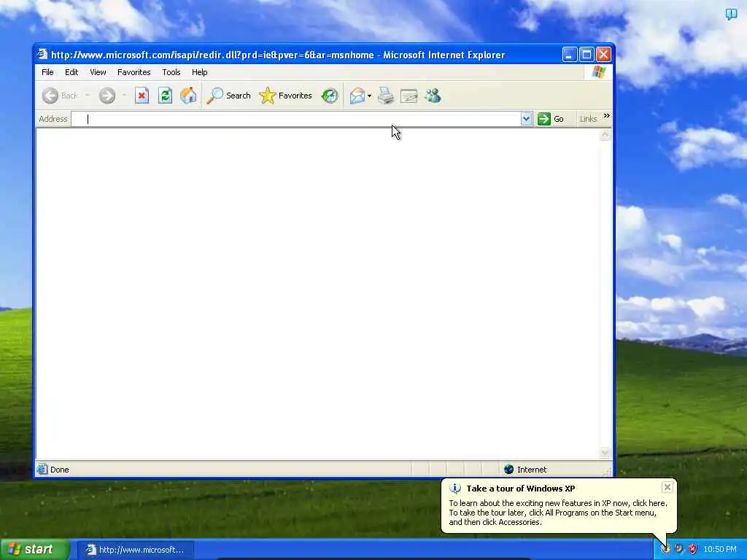Minimize the Internet Explorer window
747x560 pixels.
[569, 55]
